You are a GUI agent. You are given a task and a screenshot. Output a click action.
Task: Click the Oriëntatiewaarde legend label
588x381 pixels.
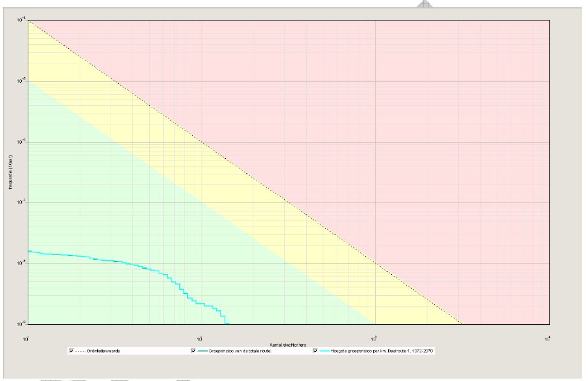tap(103, 351)
